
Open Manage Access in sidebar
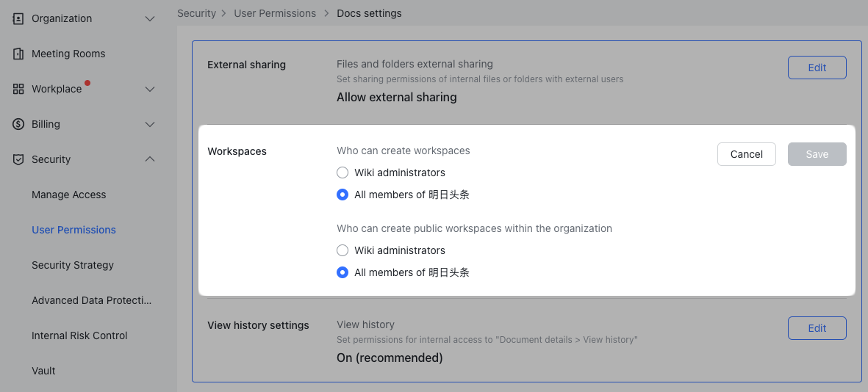(68, 195)
